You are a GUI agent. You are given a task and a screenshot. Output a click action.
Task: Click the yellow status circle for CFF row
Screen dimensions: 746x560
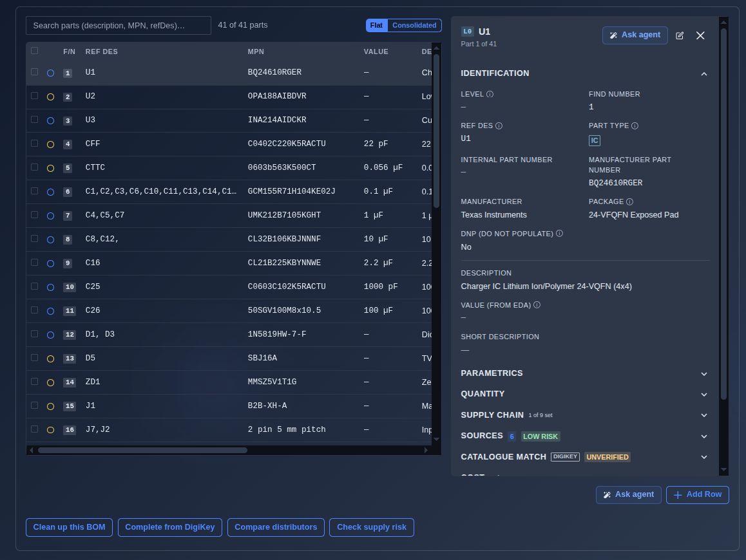coord(50,145)
